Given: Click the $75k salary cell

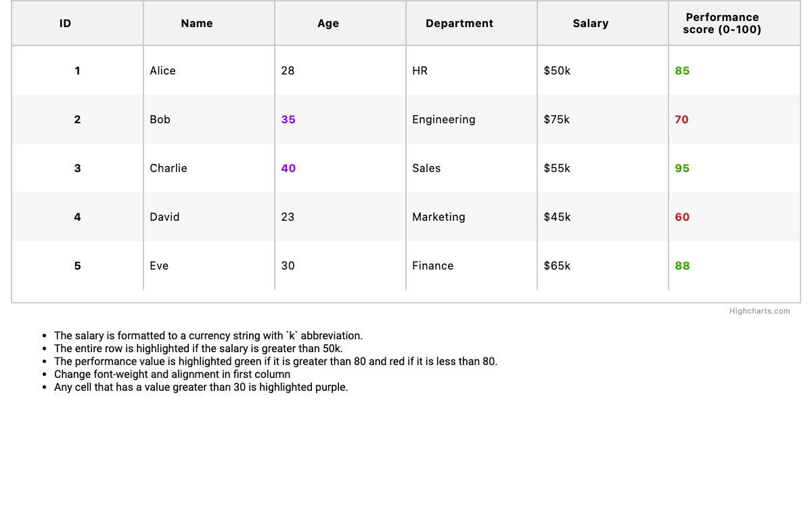Looking at the screenshot, I should click(x=557, y=120).
